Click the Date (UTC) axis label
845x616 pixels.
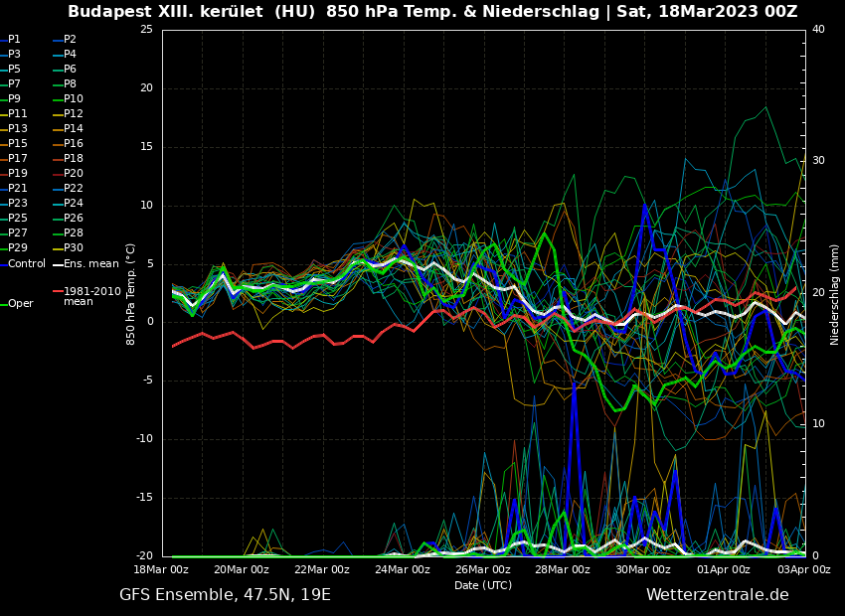tap(483, 585)
